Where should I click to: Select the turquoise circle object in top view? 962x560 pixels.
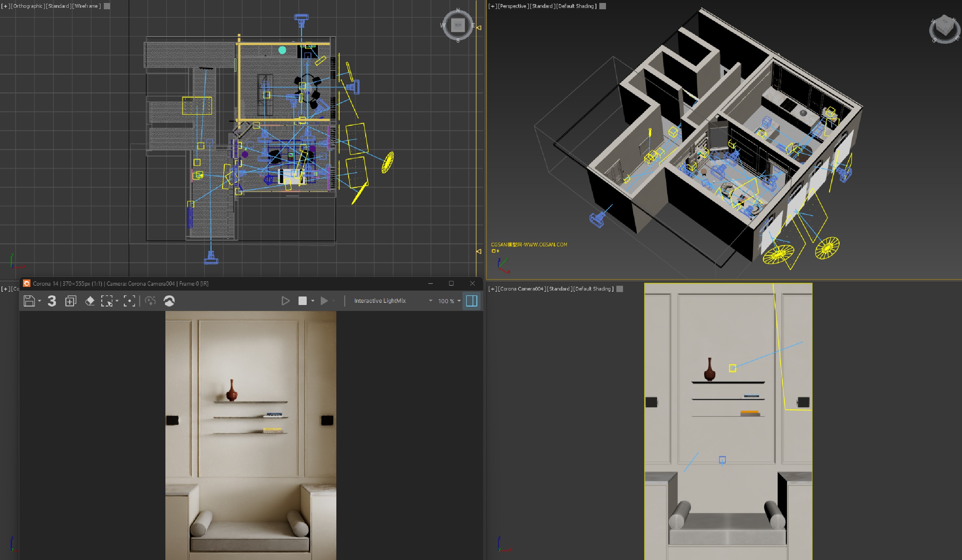(282, 50)
